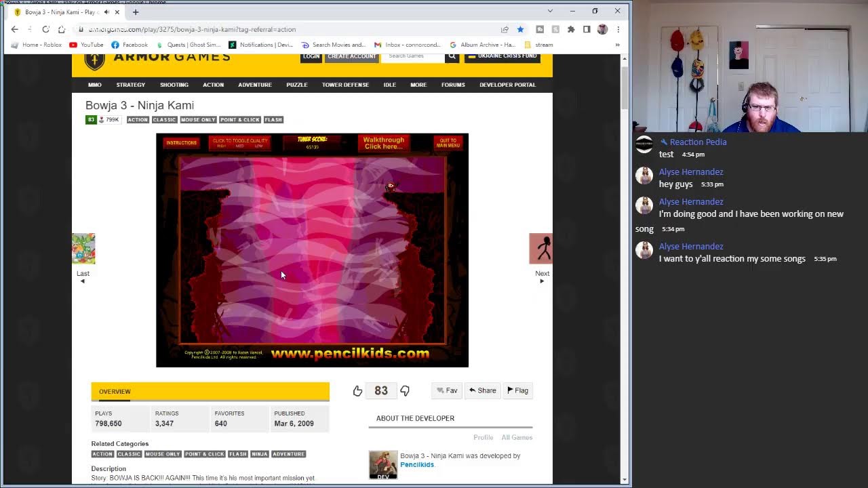This screenshot has height=488, width=868.
Task: Open the in-game Walkthrough button
Action: pyautogui.click(x=384, y=143)
